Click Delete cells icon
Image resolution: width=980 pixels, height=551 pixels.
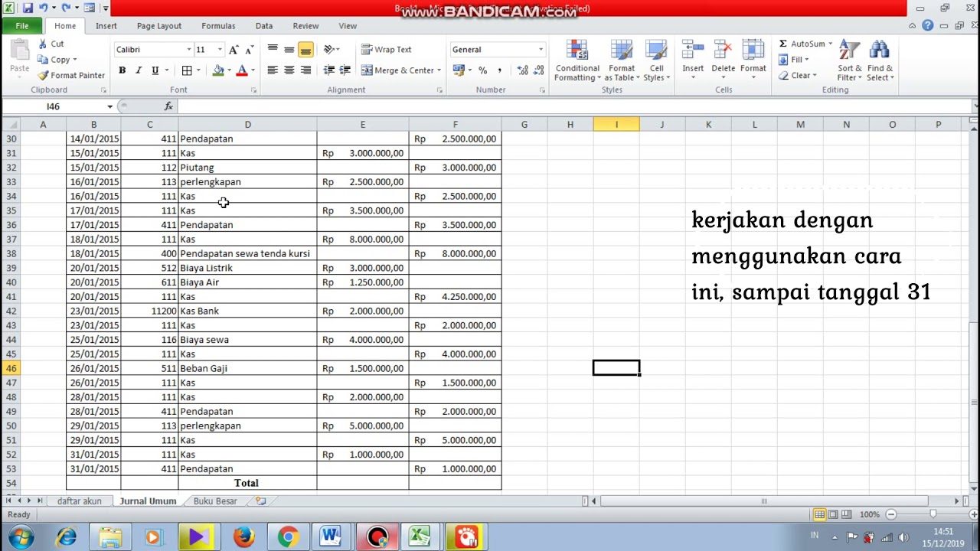pos(723,51)
